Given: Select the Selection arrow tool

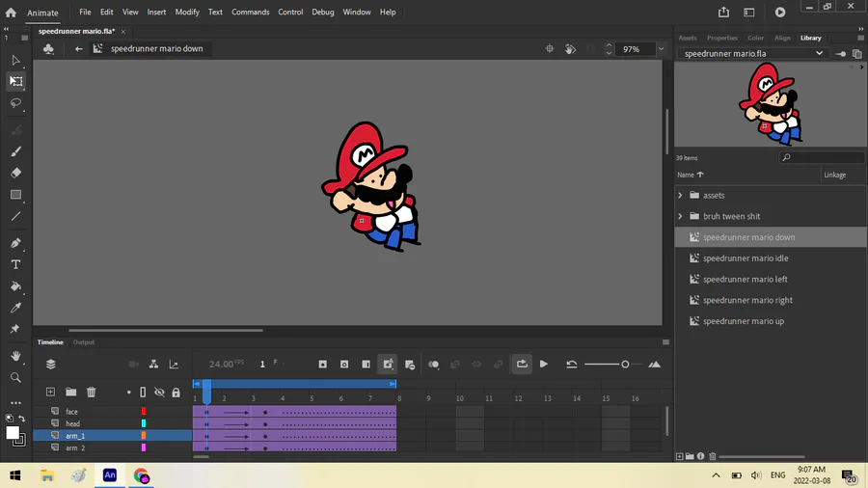Looking at the screenshot, I should click(15, 60).
